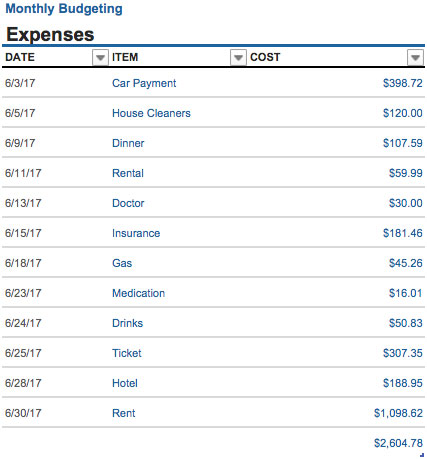Select the Dinner expense item
427x459 pixels.
pyautogui.click(x=128, y=143)
